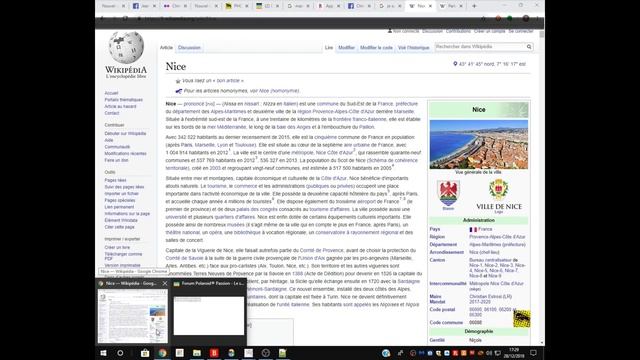Screen dimensions: 640x360
Task: Open Débuter sur Wikipédia link
Action: pos(125,133)
